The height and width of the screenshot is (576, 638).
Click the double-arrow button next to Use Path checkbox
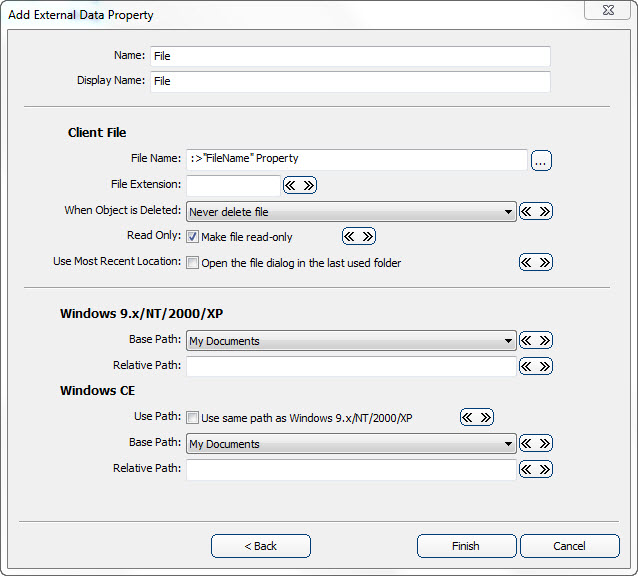coord(477,417)
